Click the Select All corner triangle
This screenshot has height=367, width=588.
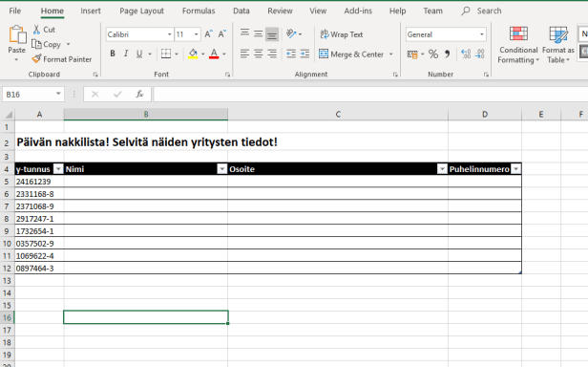[x=8, y=114]
